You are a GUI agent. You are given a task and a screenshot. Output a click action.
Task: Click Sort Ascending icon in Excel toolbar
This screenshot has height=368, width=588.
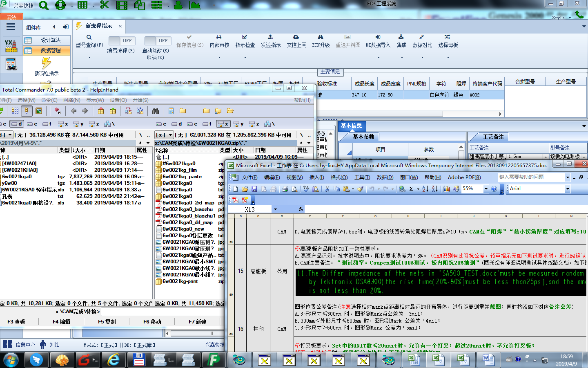tap(425, 189)
